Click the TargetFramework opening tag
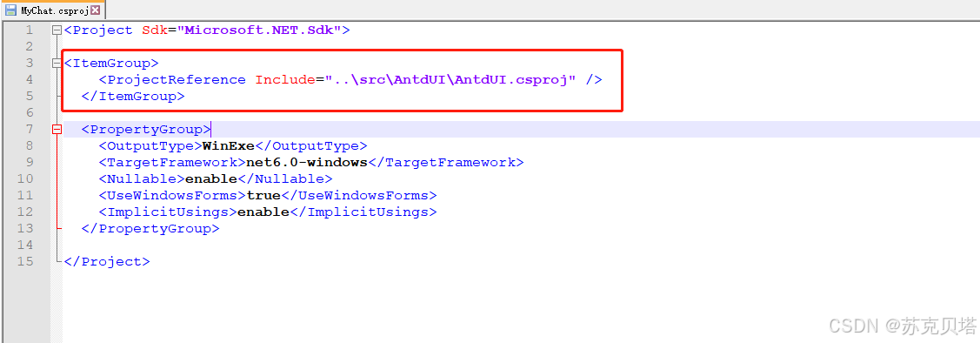This screenshot has height=343, width=980. point(171,162)
